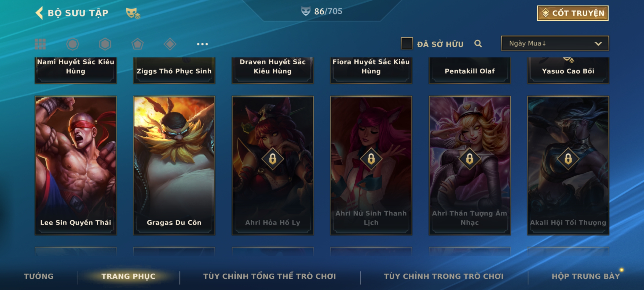Search skins with the magnifier icon
Image resolution: width=644 pixels, height=290 pixels.
478,44
